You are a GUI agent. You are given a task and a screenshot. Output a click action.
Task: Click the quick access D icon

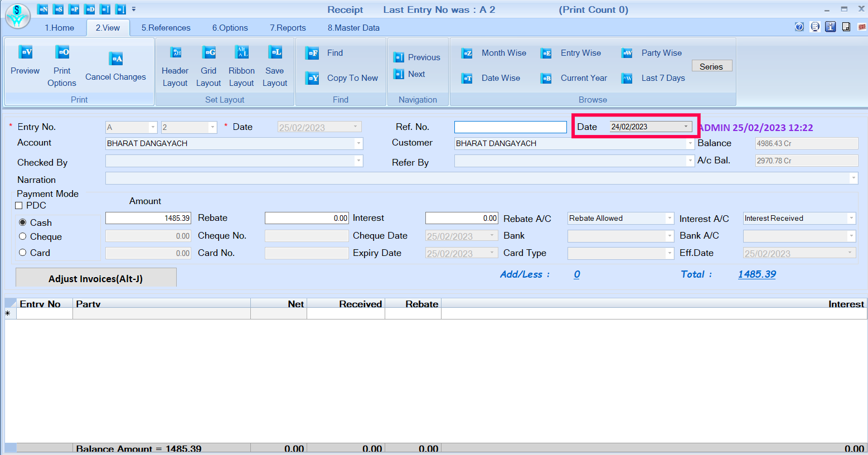pos(90,9)
